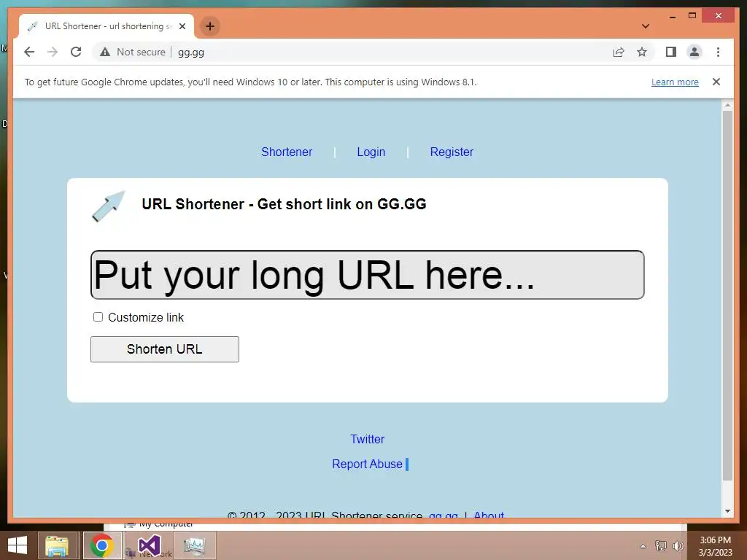Click the scrollbar up arrow
Screen dimensions: 747x560
(x=727, y=105)
